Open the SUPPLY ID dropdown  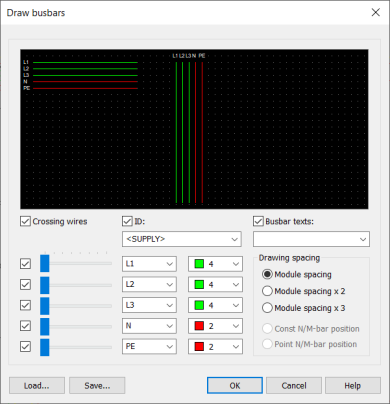[x=182, y=239]
